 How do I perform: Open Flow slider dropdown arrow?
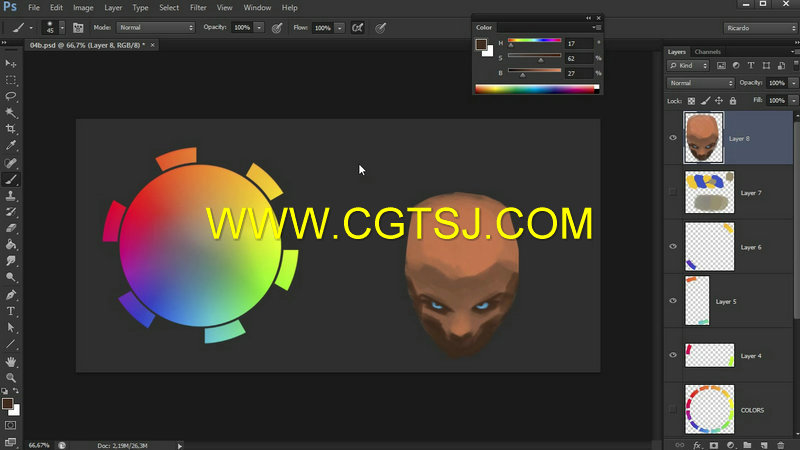[340, 28]
